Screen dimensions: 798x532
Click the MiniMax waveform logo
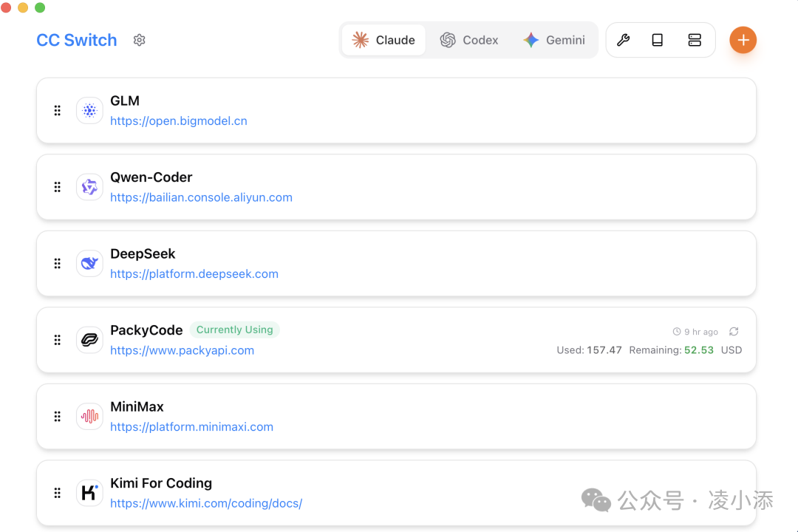point(89,417)
